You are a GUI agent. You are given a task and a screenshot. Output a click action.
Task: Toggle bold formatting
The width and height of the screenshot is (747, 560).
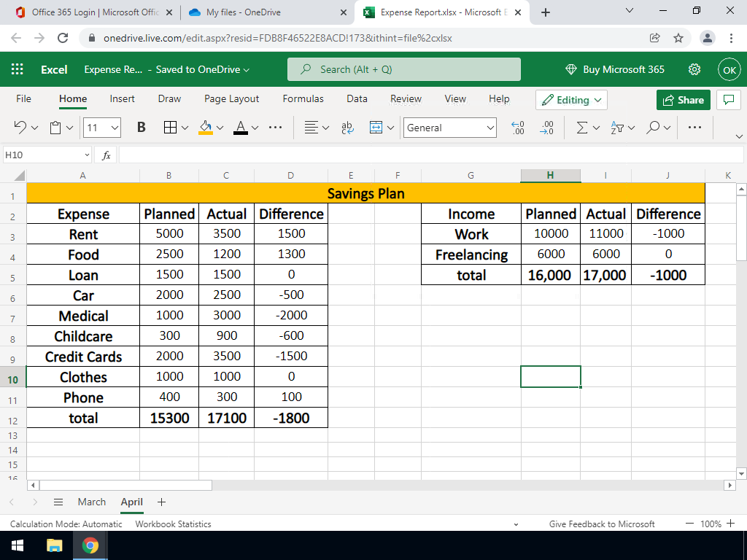click(x=141, y=128)
